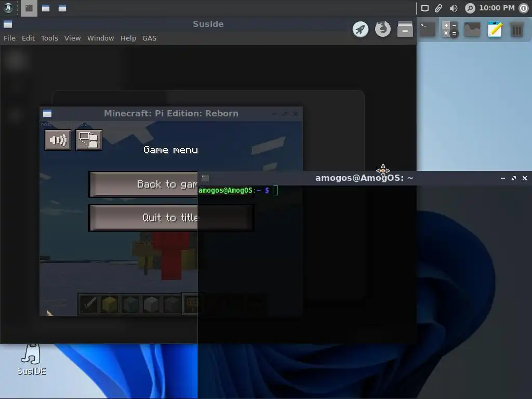Open the notepad with pencil icon
Viewport: 532px width, 399px height.
pyautogui.click(x=495, y=30)
